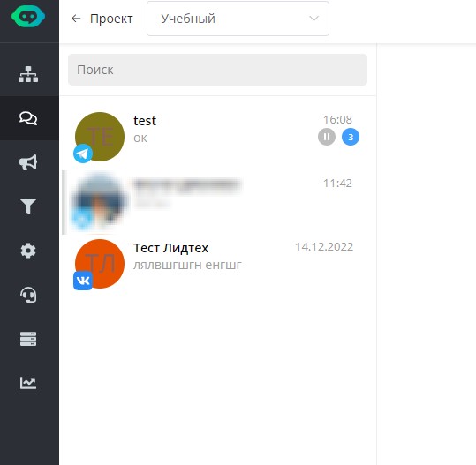Open the blurred chat from 11:42
The width and height of the screenshot is (476, 465).
coord(217,202)
